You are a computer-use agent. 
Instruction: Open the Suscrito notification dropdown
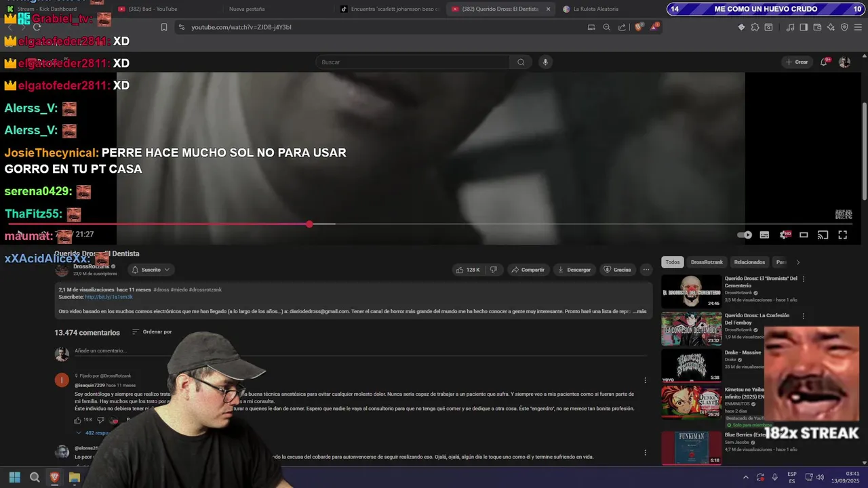click(150, 270)
